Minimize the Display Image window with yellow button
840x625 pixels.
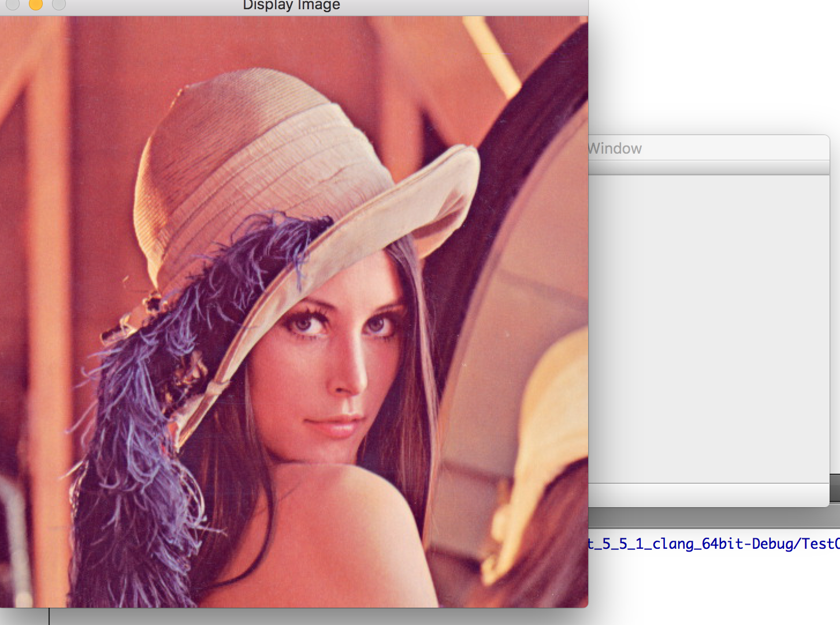coord(35,5)
